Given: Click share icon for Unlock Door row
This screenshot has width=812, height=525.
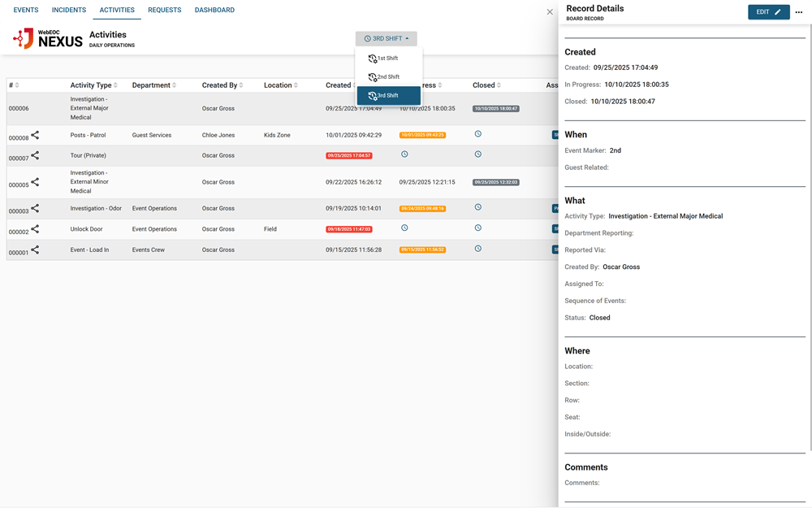Looking at the screenshot, I should [35, 229].
